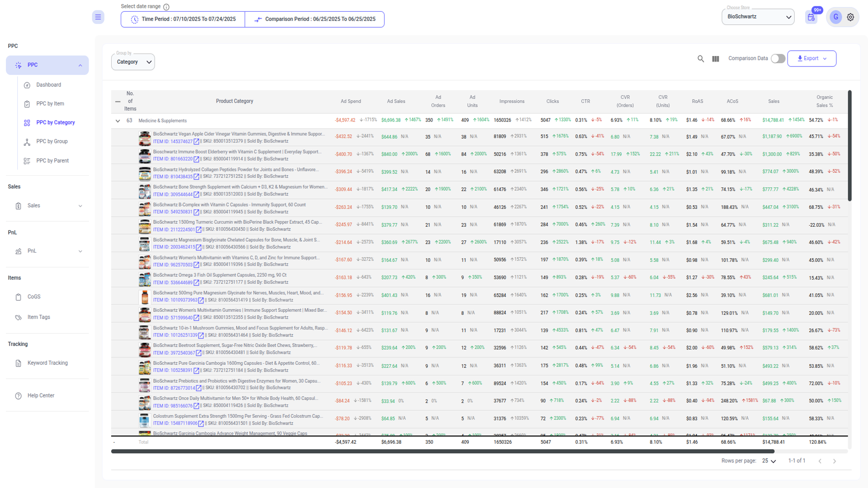
Task: Click the user avatar G
Action: 835,17
